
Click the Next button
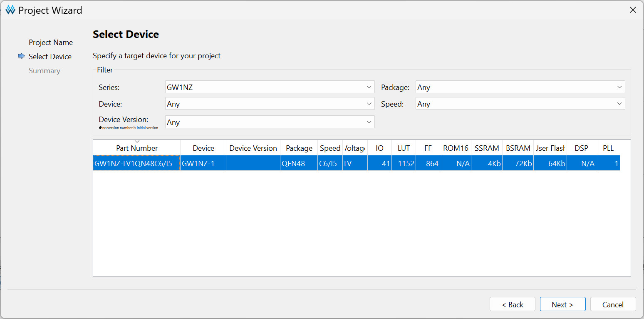point(562,304)
